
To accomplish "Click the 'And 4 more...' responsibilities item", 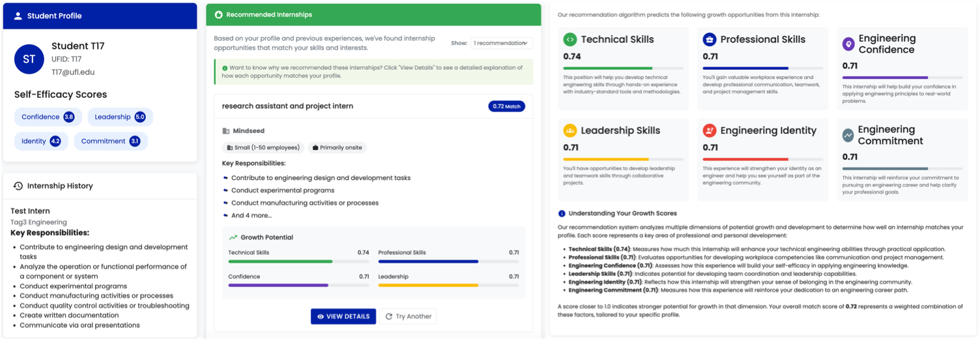I will click(252, 215).
